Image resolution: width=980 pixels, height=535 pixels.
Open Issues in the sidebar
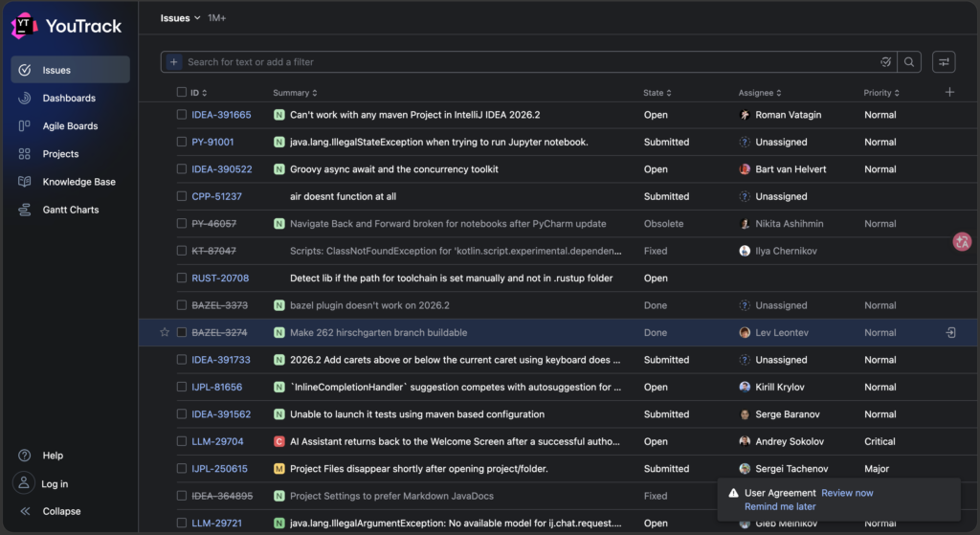(70, 70)
